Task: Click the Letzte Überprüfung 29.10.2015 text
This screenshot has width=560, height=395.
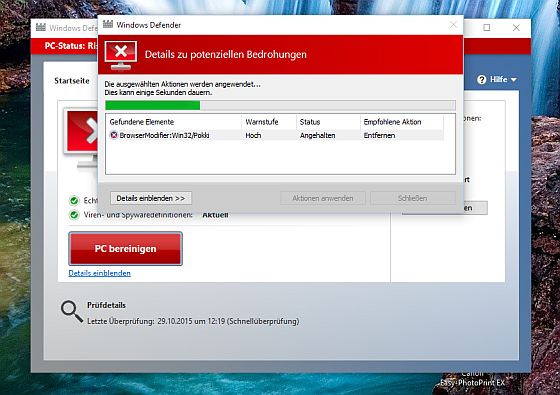Action: pyautogui.click(x=193, y=321)
